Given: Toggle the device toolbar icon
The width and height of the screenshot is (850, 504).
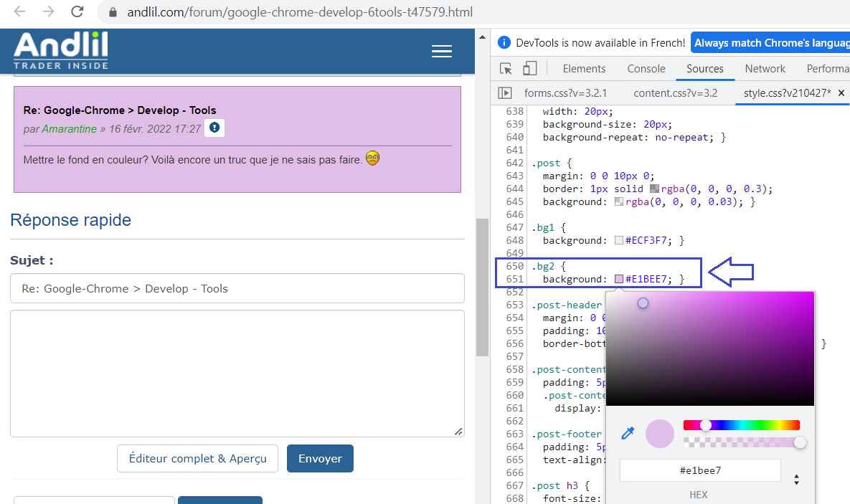Looking at the screenshot, I should 529,68.
